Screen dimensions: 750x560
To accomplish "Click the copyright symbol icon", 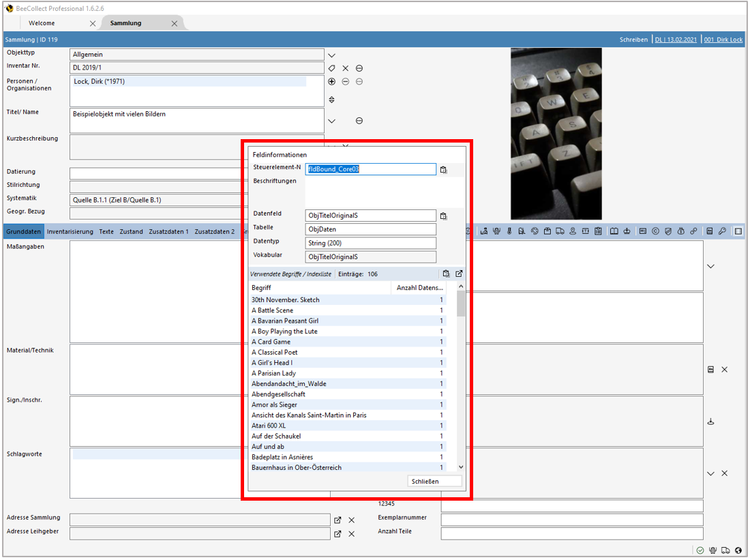I will (x=656, y=231).
